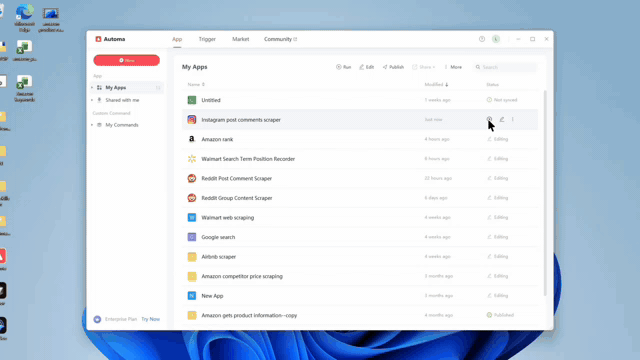Screen dimensions: 640x360
Task: Click the Google search app icon
Action: point(192,237)
